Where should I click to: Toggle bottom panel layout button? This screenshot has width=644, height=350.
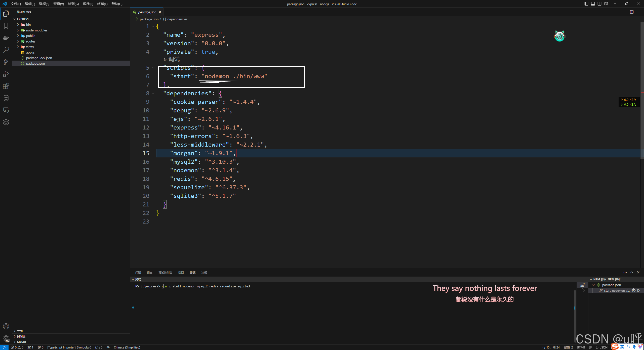coord(593,4)
